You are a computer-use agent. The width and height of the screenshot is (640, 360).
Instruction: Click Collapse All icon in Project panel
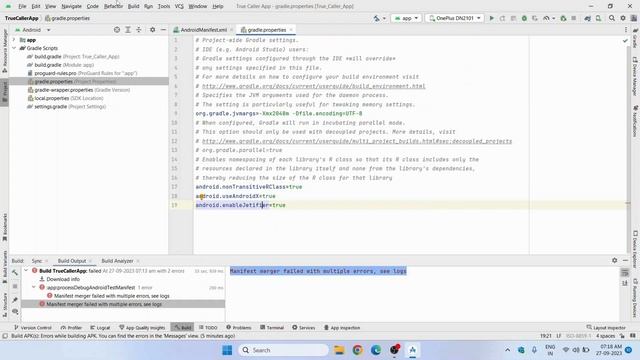[139, 30]
